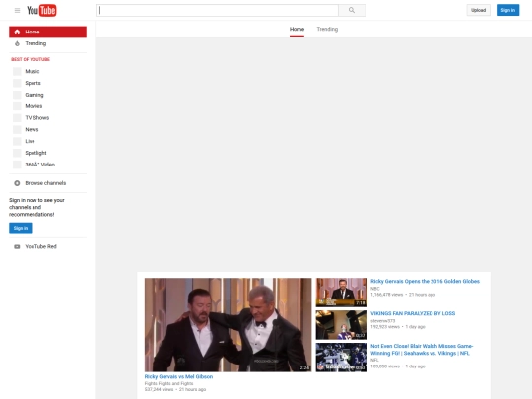Open the Ricky Gervais vs Mel Gibson title

[178, 376]
